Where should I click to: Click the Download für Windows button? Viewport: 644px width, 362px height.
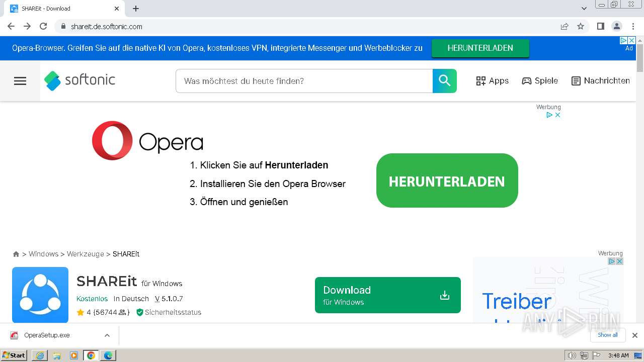pos(387,295)
